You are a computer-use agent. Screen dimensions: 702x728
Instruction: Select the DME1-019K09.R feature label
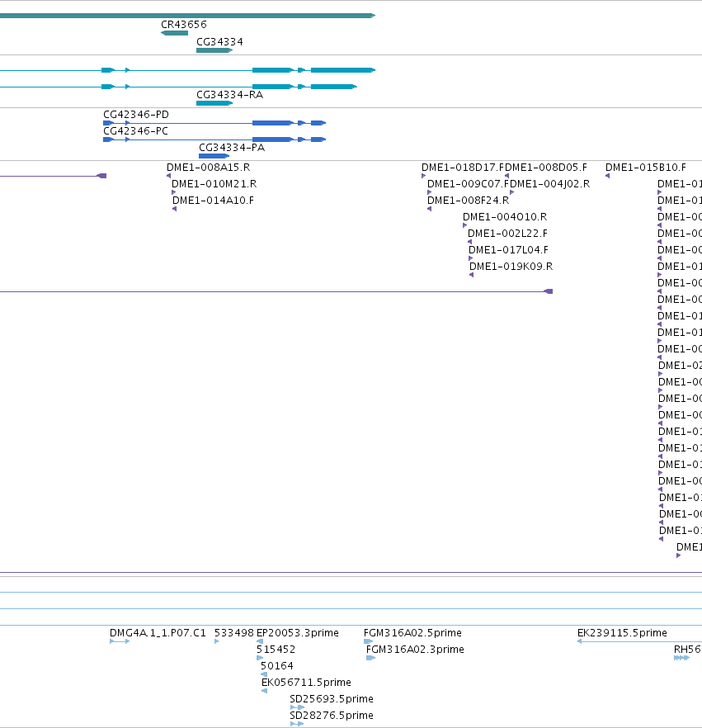[511, 267]
